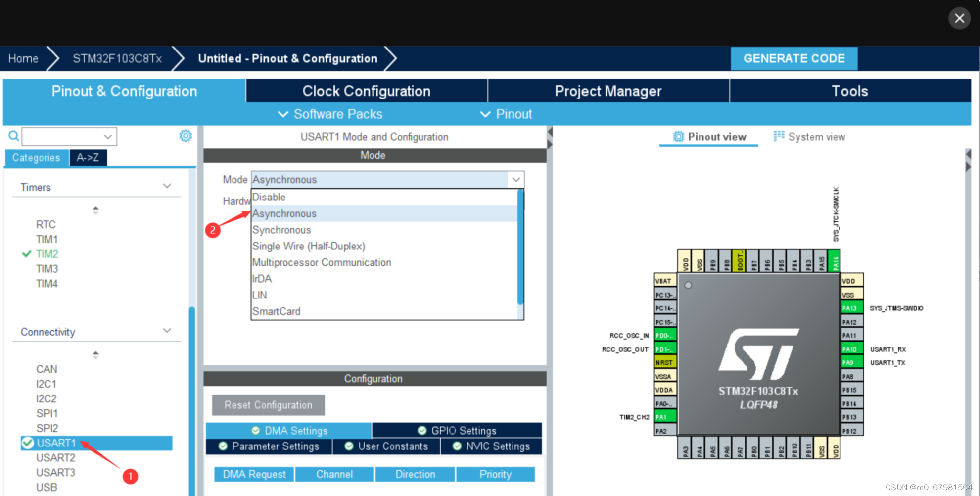
Task: Click the GENERATE CODE button
Action: click(x=794, y=58)
